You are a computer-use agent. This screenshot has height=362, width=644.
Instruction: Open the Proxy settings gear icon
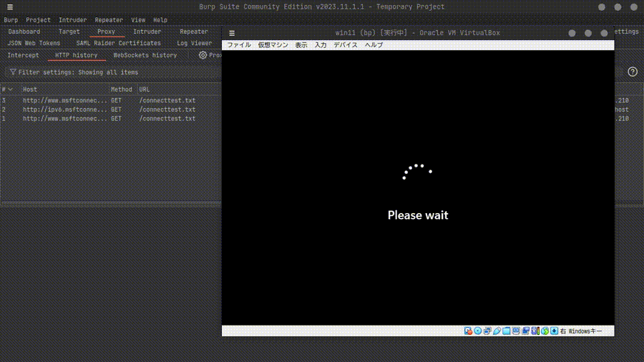click(203, 55)
